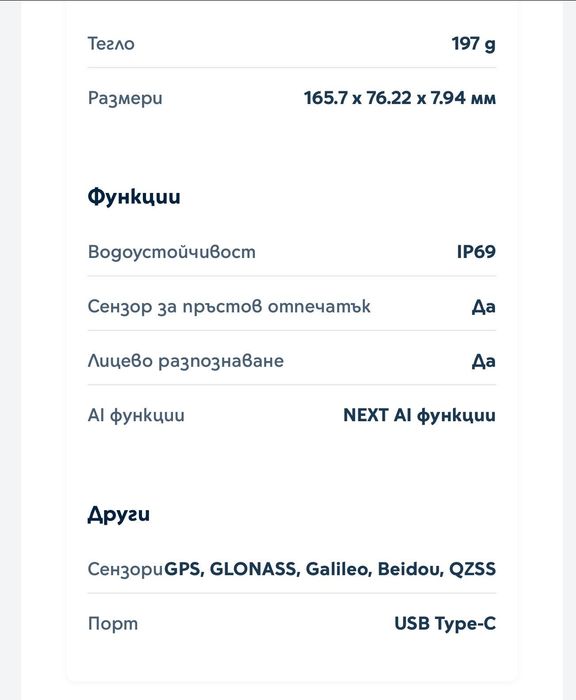Select the Сензор за пръстов отпечатък label

point(229,307)
